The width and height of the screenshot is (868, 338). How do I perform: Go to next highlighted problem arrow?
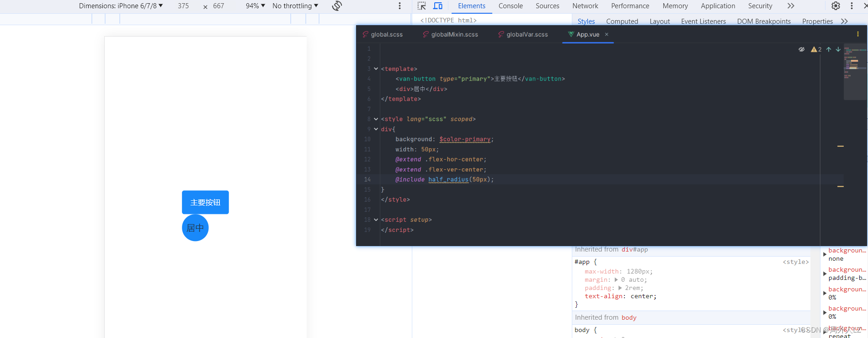point(838,49)
